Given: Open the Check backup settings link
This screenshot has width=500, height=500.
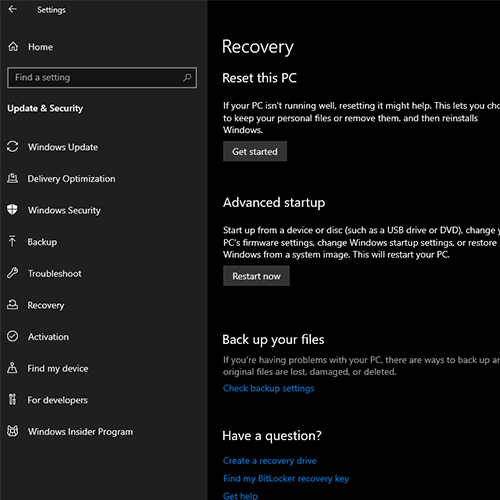Looking at the screenshot, I should coord(269,388).
